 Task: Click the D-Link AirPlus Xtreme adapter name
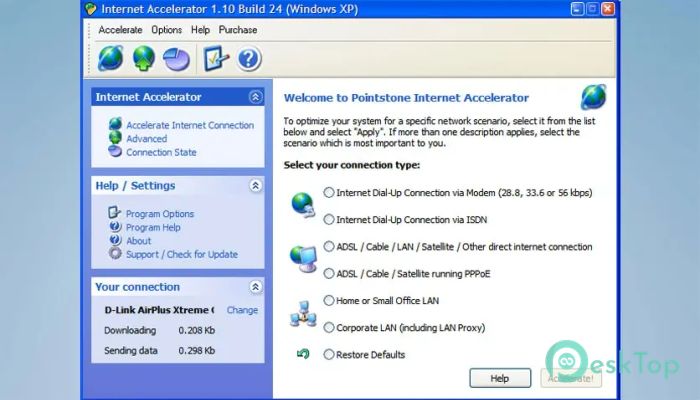pos(159,310)
